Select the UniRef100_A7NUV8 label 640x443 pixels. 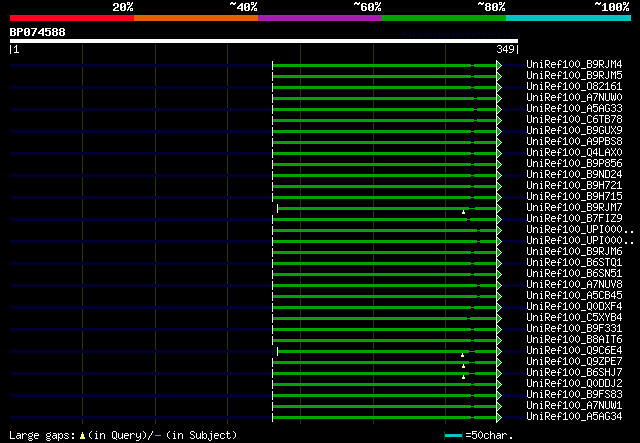pos(574,285)
